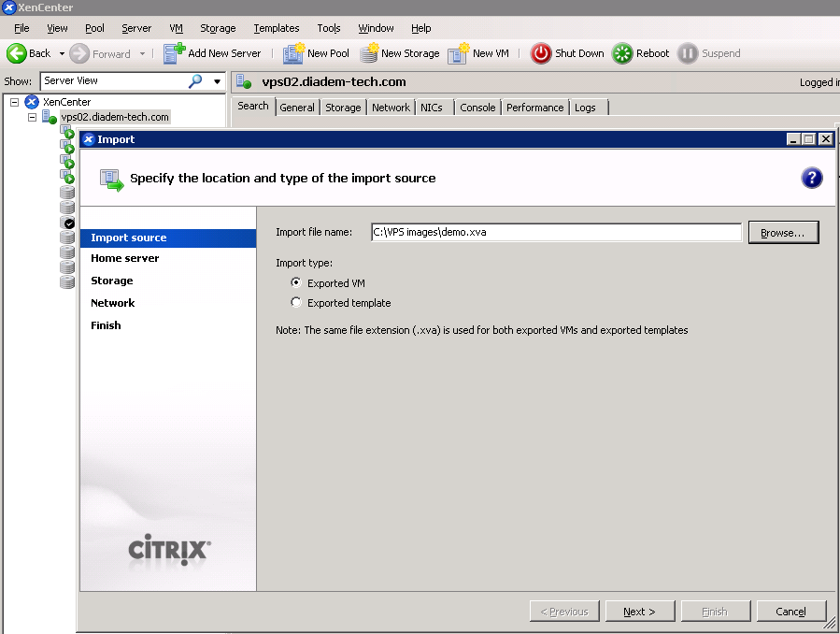Switch to the Storage tab

(x=344, y=108)
